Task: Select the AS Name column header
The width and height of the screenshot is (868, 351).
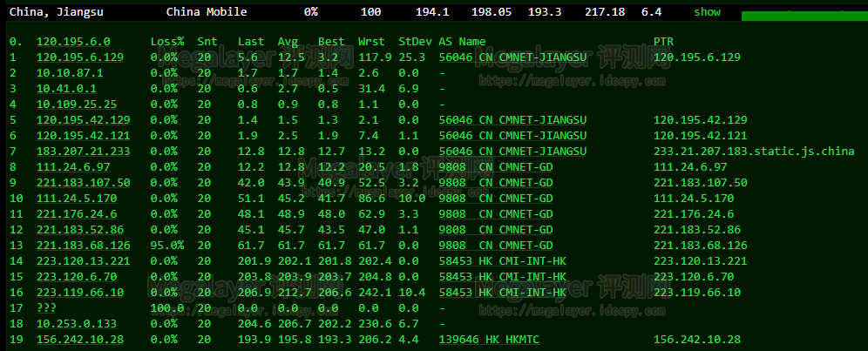Action: (462, 42)
